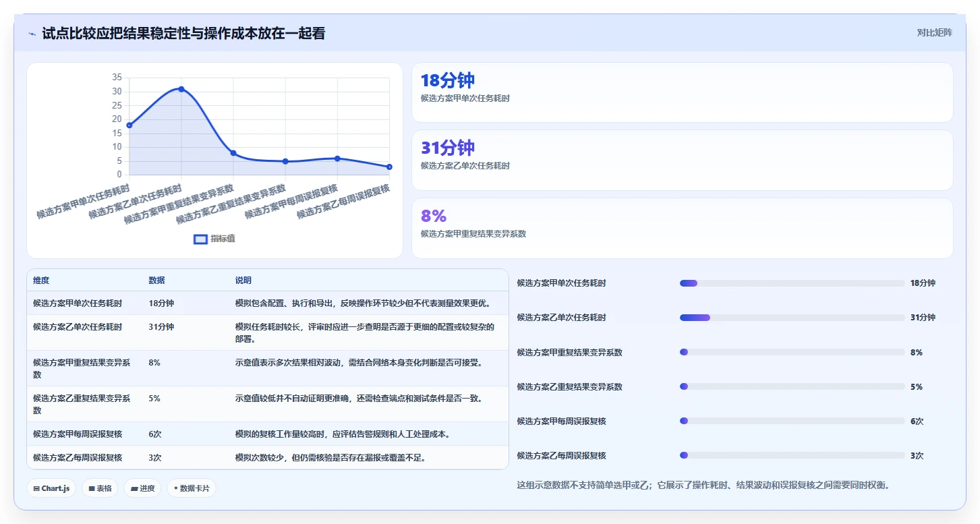Screen dimensions: 980x524
Task: Click the description 模拟次数较少 in the table
Action: click(330, 457)
